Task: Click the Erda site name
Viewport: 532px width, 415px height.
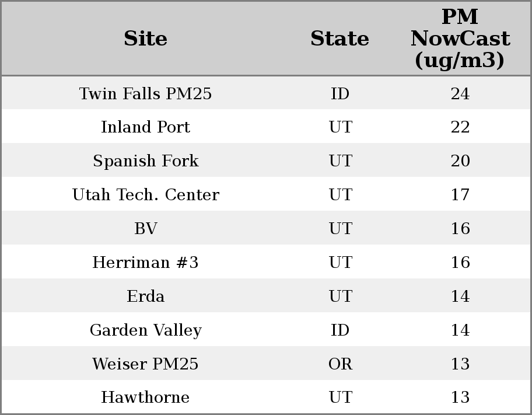Action: [x=145, y=297]
